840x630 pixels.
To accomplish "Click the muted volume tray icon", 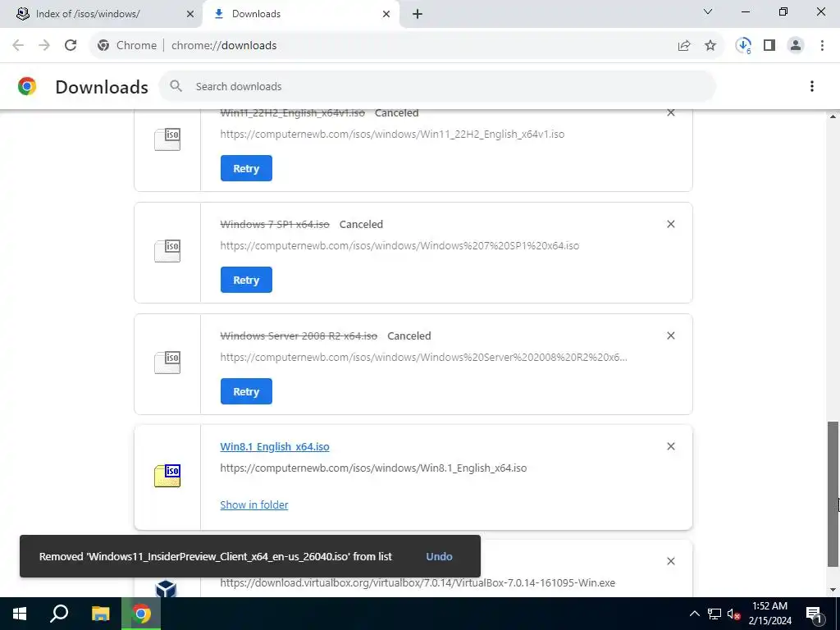I will pyautogui.click(x=734, y=614).
